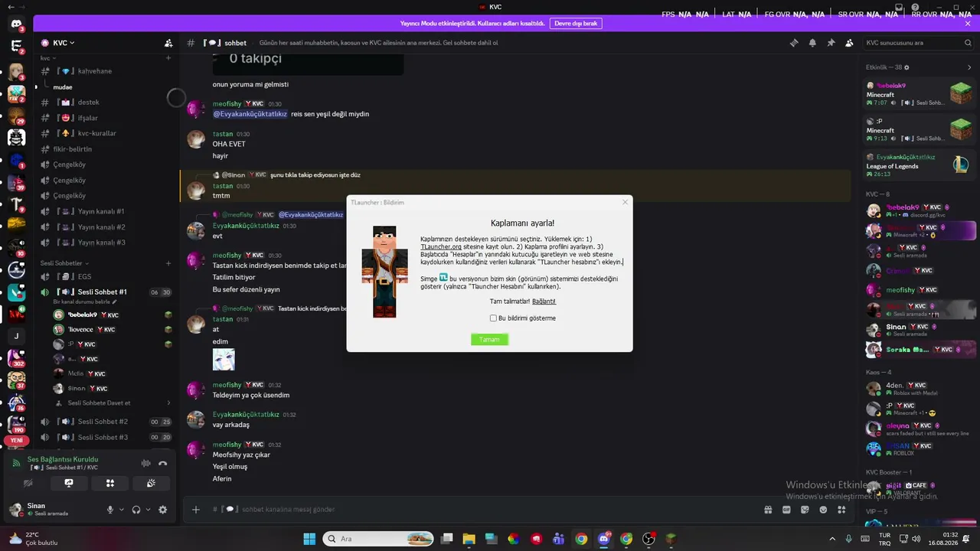Open Discord direct messages home icon
Screen dimensions: 980x551
17,25
